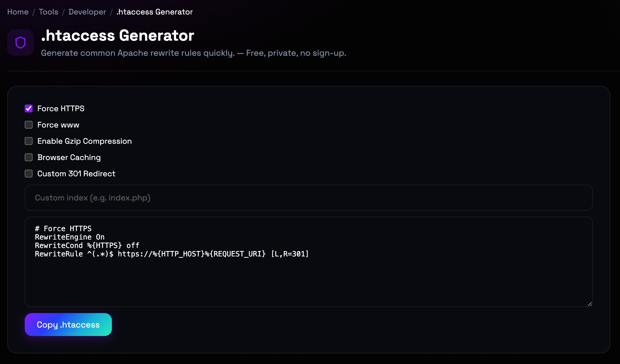This screenshot has width=620, height=364.
Task: Check the Custom 301 Redirect option
Action: (x=29, y=174)
